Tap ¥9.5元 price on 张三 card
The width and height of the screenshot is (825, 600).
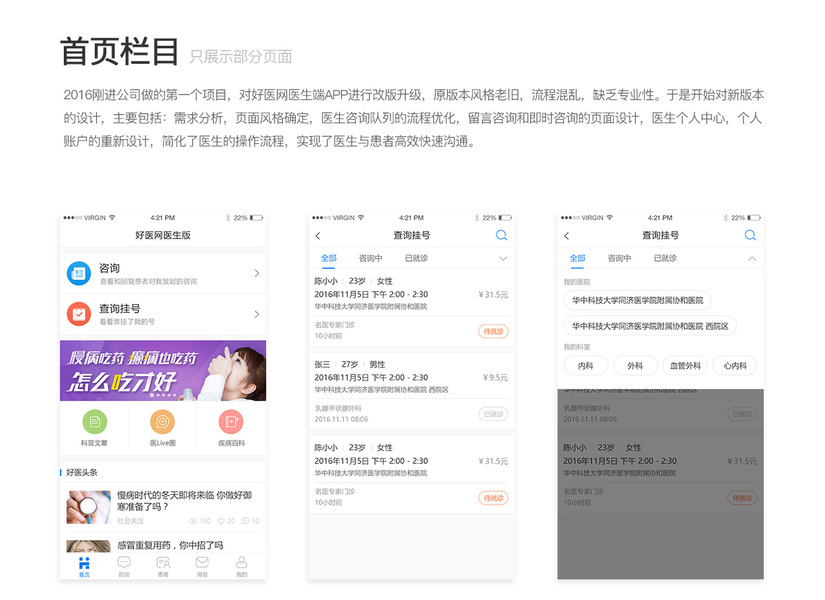tap(495, 377)
